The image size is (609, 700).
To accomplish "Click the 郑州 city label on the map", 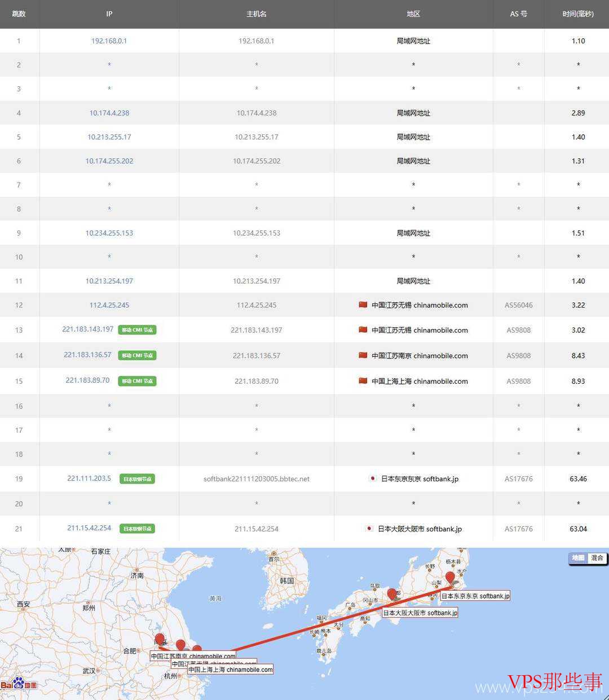I will pos(89,608).
